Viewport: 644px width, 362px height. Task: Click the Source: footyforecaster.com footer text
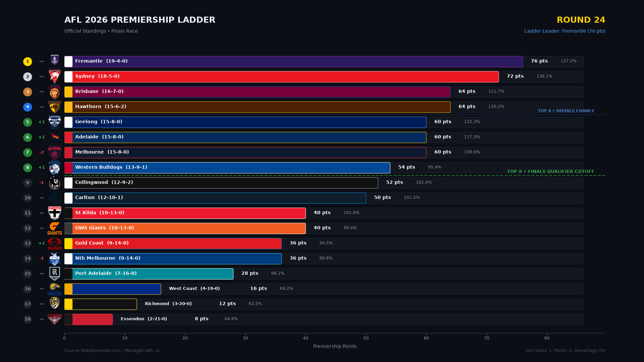click(112, 351)
